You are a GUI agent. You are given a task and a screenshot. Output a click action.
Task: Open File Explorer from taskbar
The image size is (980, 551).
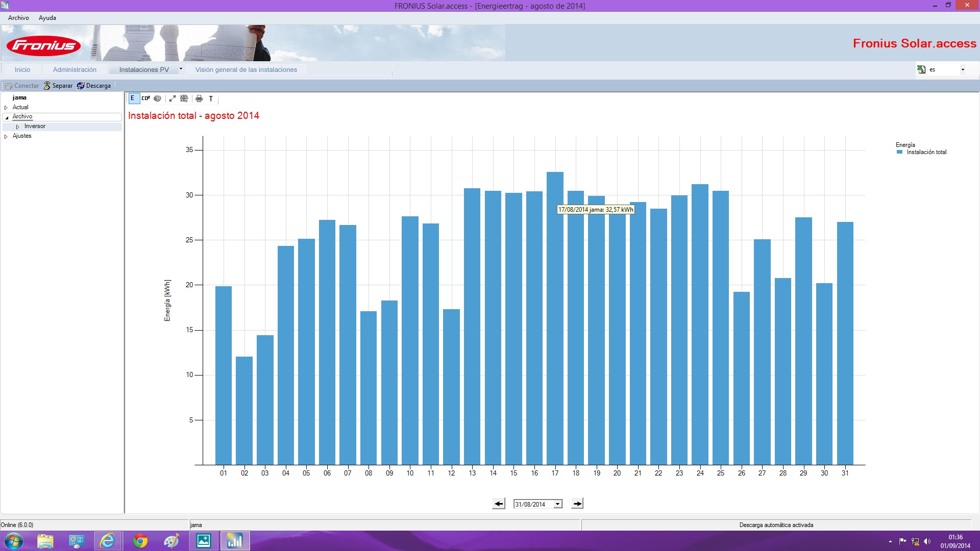pos(45,541)
